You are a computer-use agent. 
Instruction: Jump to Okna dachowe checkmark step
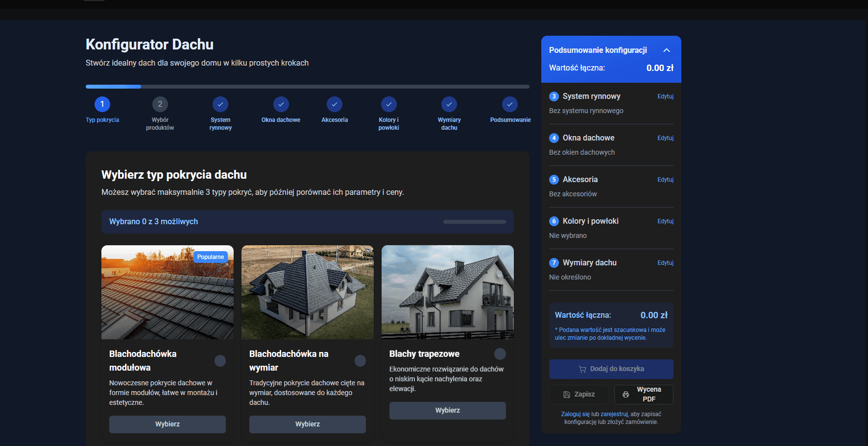(x=281, y=104)
